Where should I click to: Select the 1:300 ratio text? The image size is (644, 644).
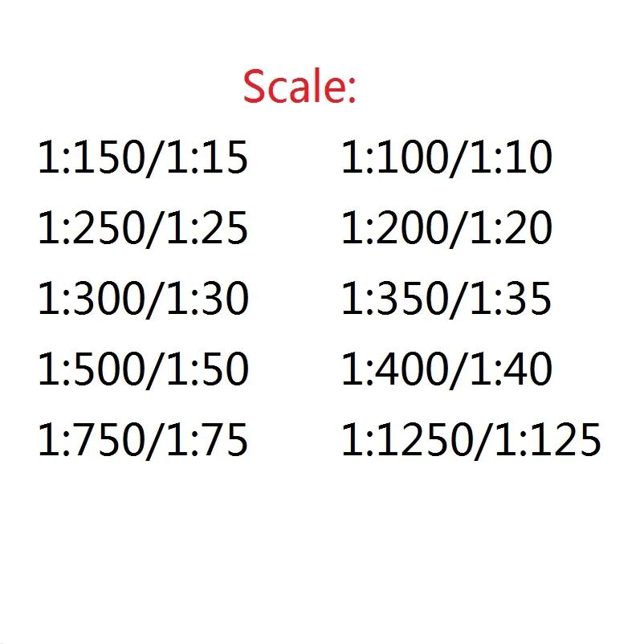pos(87,299)
